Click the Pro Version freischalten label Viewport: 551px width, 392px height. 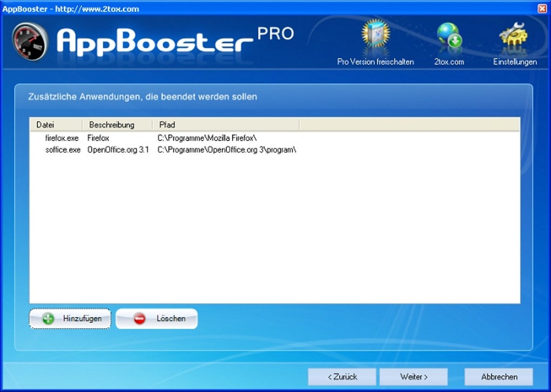(375, 62)
